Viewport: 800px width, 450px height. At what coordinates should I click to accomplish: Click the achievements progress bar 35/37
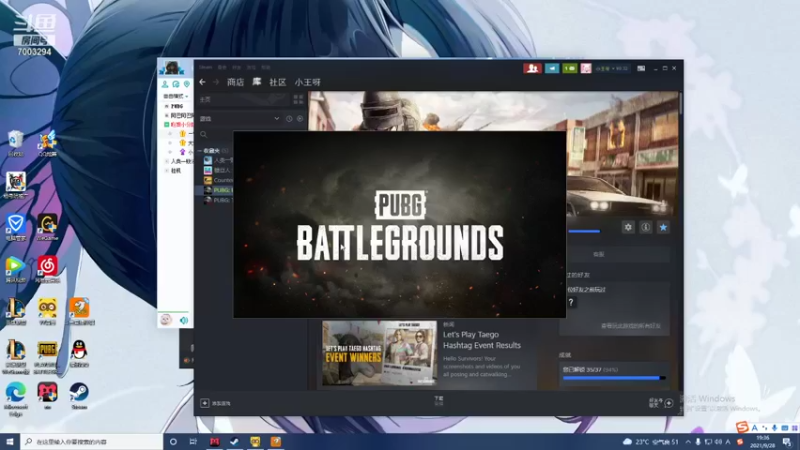(x=614, y=378)
